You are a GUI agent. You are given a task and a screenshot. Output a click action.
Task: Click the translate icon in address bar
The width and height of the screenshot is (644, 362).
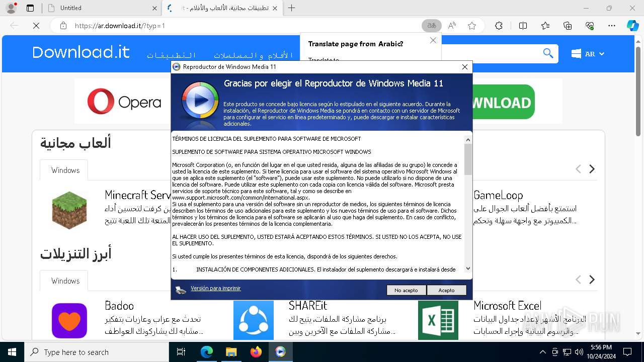pyautogui.click(x=432, y=26)
